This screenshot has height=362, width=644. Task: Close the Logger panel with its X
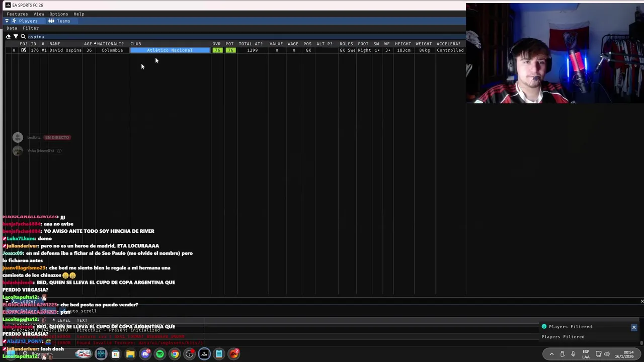point(642,301)
